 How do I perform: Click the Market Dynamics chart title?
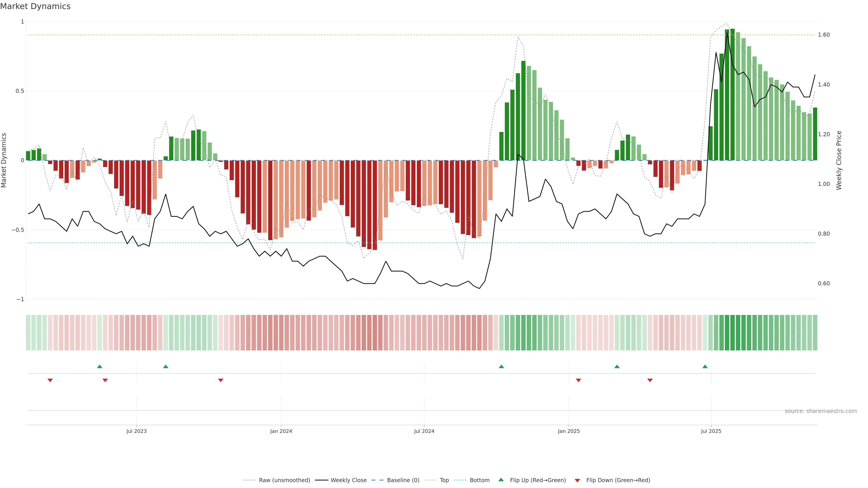35,6
